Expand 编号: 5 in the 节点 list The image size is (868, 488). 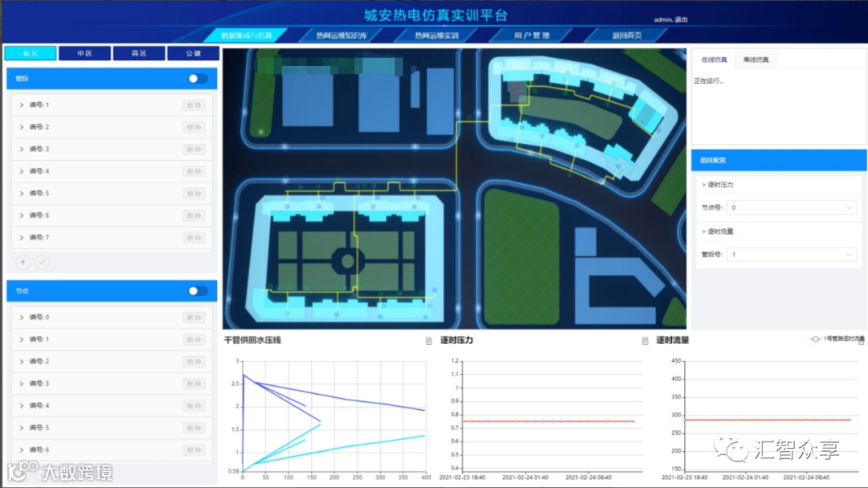click(22, 428)
